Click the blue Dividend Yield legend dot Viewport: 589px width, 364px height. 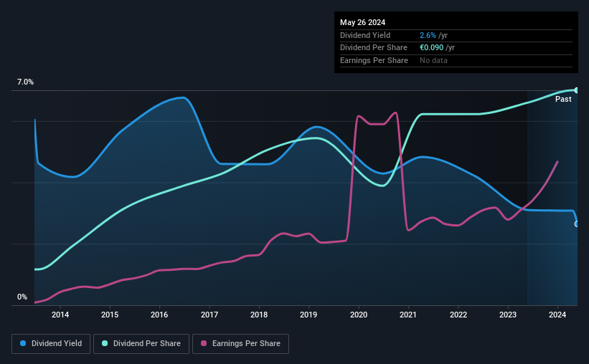(x=23, y=343)
